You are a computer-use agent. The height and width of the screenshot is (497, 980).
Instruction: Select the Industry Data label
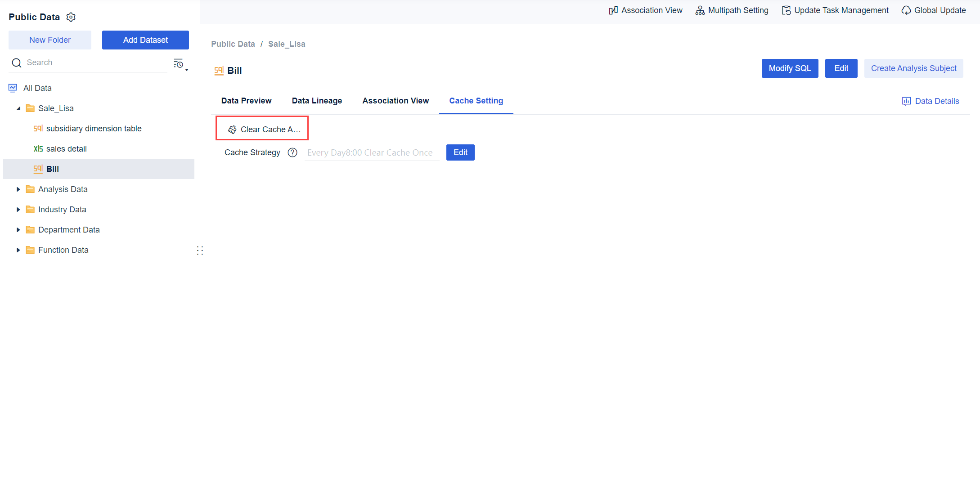62,210
